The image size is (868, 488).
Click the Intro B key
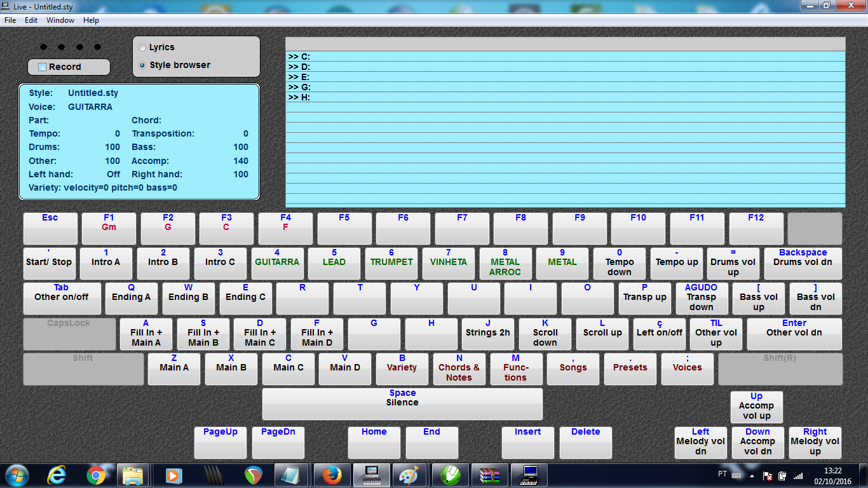click(x=163, y=264)
